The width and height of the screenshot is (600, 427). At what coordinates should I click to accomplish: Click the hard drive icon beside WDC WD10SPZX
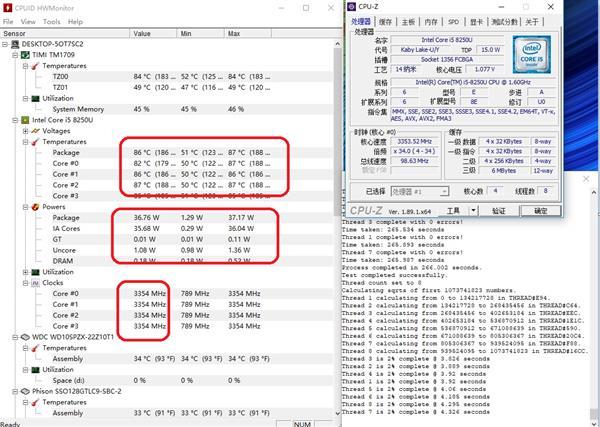(25, 337)
